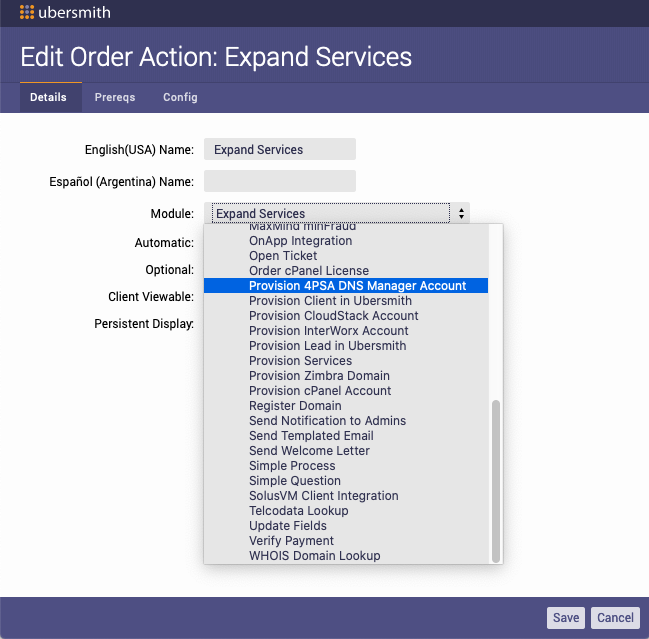
Task: Select Provision Client in Ubersmith
Action: (346, 300)
